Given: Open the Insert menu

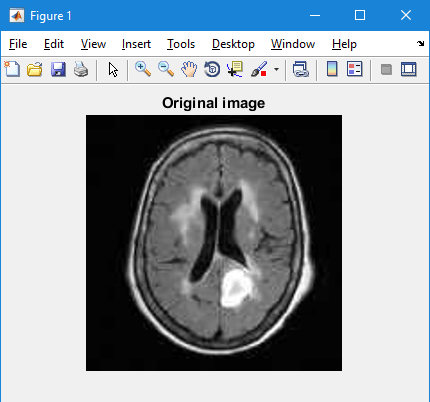Looking at the screenshot, I should (136, 44).
